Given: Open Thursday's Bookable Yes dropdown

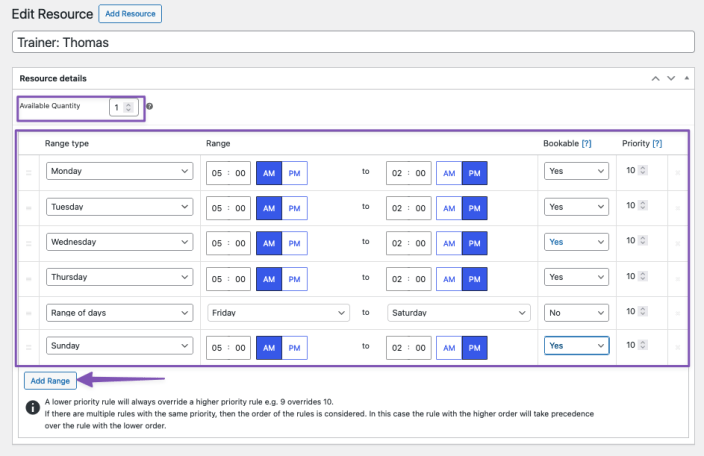Looking at the screenshot, I should pos(576,277).
